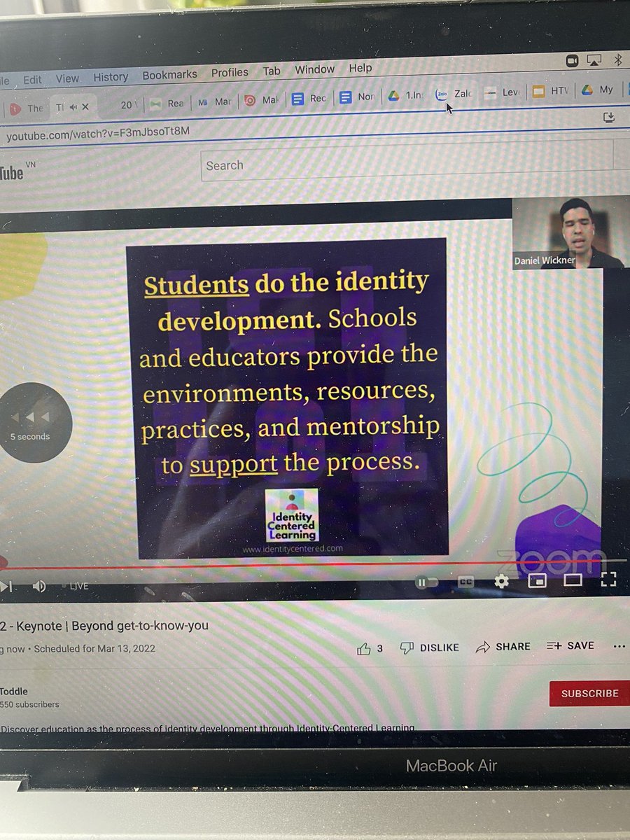Screen dimensions: 630x840
Task: Open the View menu
Action: click(67, 78)
